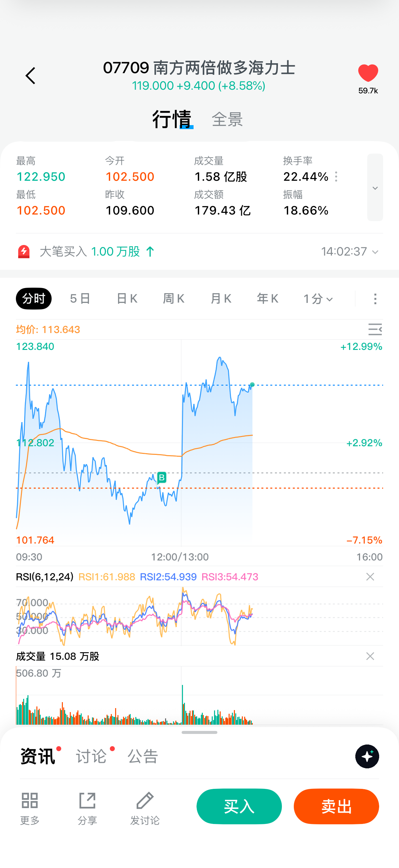Viewport: 399px width, 868px height.
Task: Select the 分时 chart toggle
Action: click(34, 299)
